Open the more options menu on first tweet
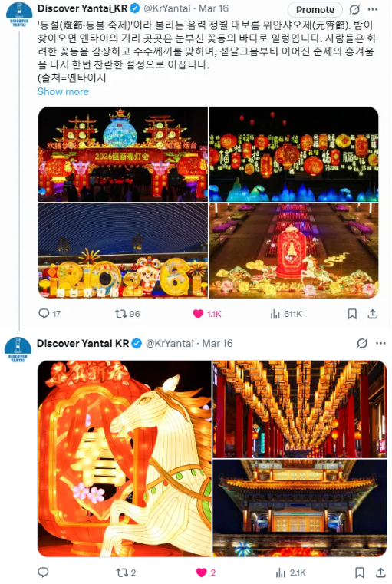 point(373,9)
